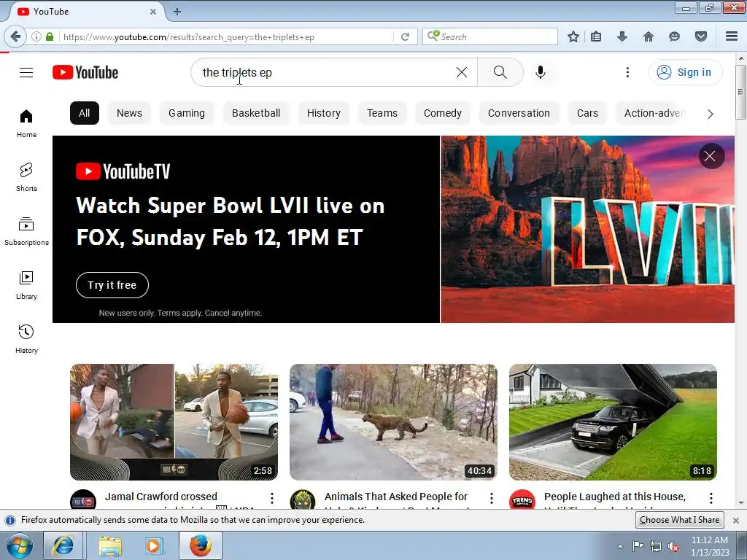This screenshot has width=747, height=560.
Task: Show site information icon in address bar
Action: [x=36, y=36]
